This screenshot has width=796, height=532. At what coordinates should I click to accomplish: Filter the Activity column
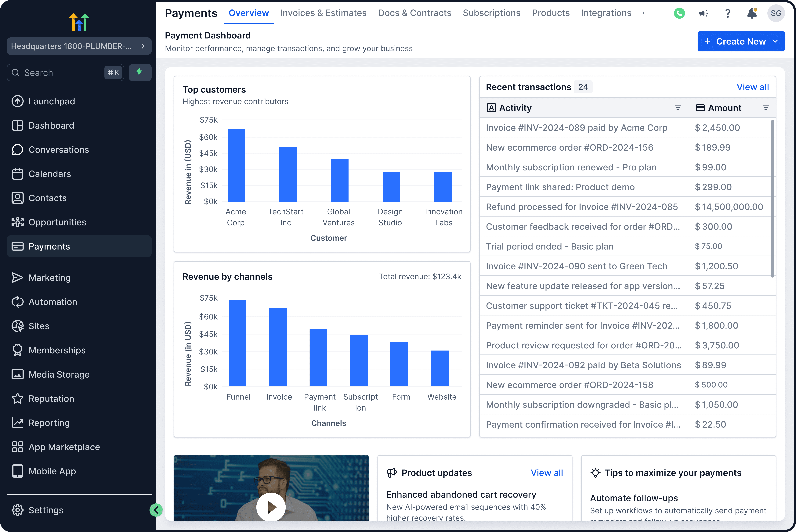click(678, 108)
